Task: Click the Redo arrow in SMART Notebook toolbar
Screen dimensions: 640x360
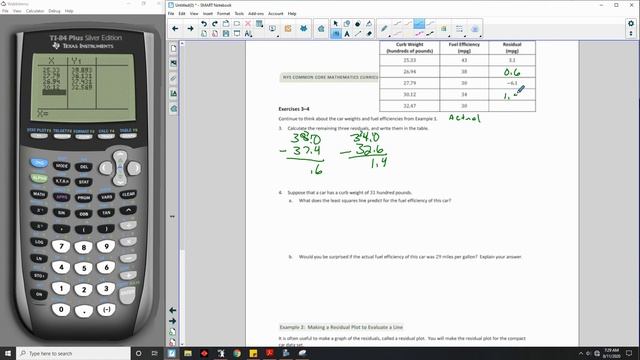Action: [215, 24]
